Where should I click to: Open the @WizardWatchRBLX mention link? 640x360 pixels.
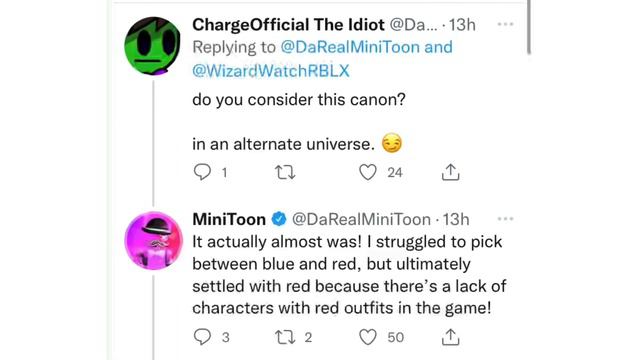271,71
